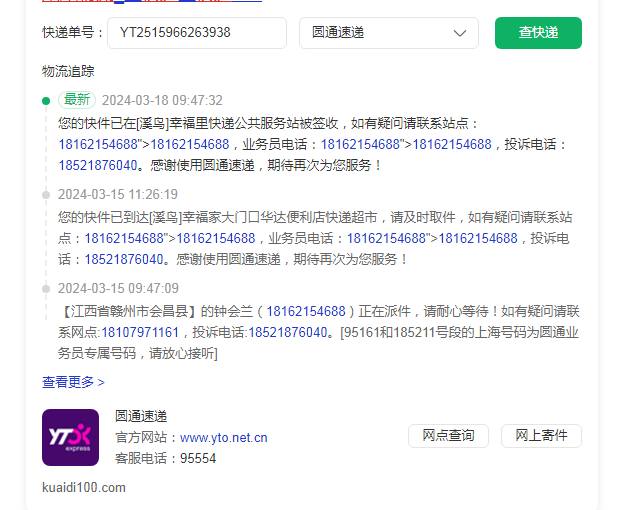
Task: Click the green latest-status timeline dot
Action: (46, 101)
